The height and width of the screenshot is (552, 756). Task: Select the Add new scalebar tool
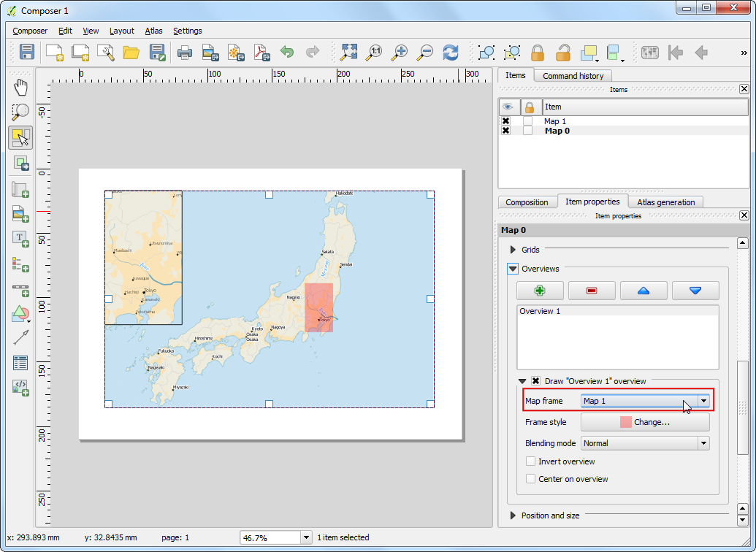(20, 289)
